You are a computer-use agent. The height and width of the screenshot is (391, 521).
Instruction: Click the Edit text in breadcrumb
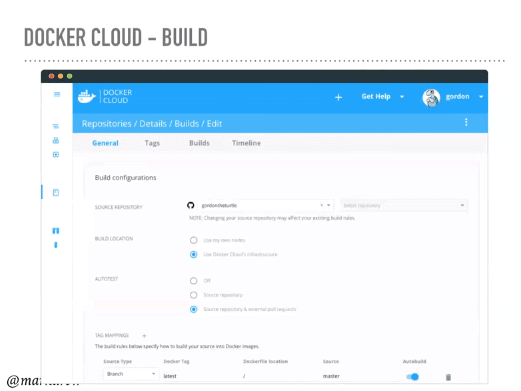pyautogui.click(x=214, y=124)
